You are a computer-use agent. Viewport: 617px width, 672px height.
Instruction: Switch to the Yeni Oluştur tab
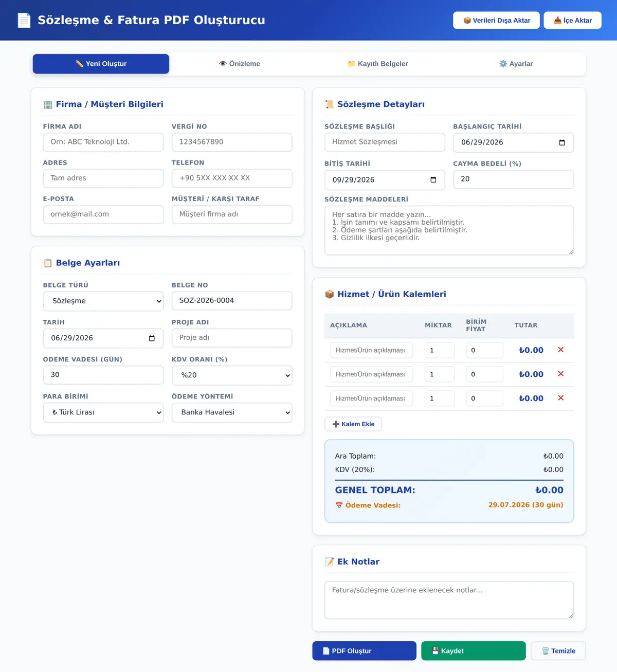click(101, 64)
